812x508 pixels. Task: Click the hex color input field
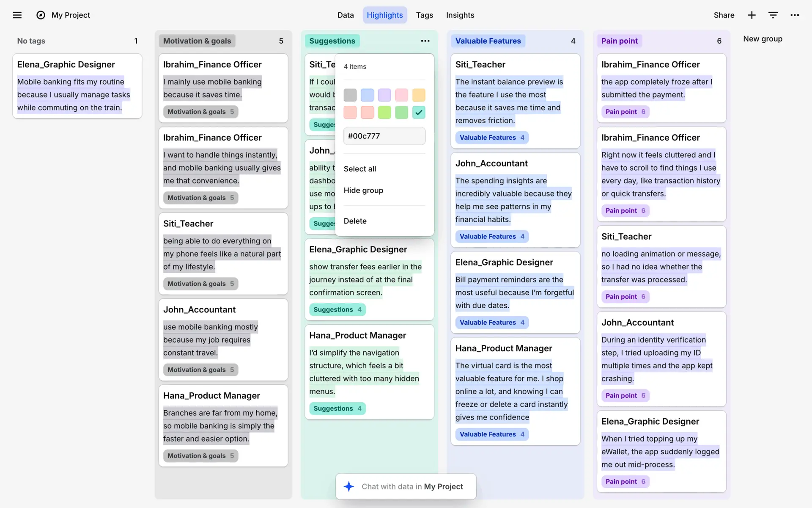pos(384,136)
